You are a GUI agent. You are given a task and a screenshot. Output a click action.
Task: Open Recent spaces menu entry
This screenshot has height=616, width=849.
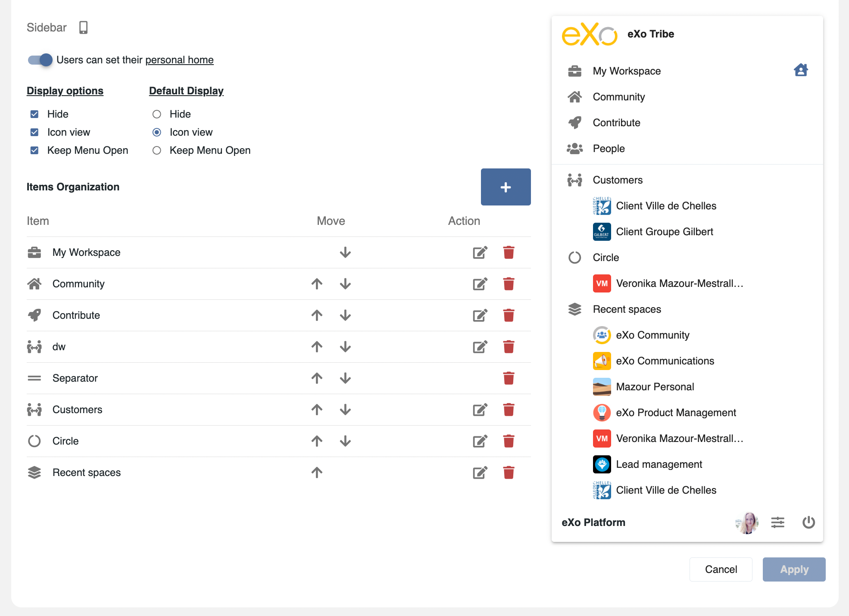tap(627, 309)
